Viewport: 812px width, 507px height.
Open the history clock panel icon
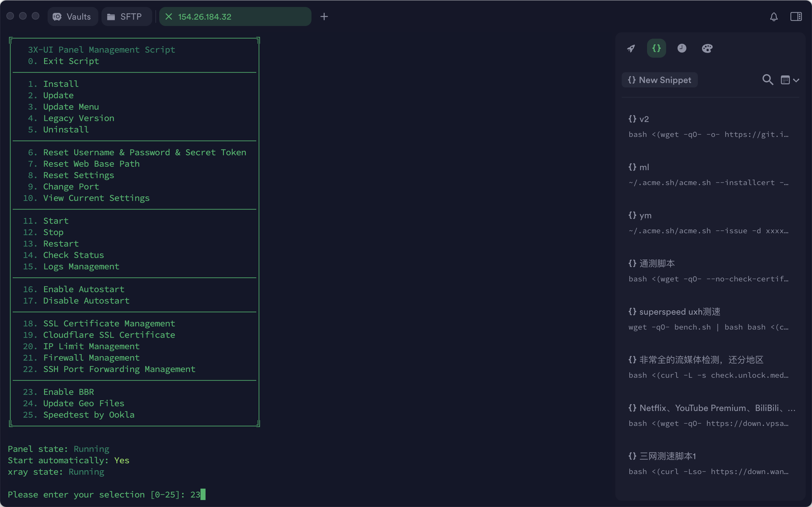point(682,48)
